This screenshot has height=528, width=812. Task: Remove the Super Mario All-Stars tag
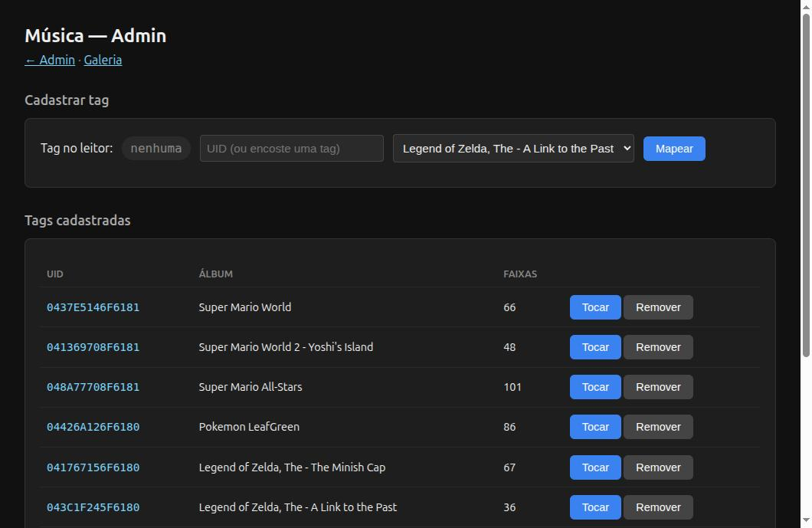point(658,387)
